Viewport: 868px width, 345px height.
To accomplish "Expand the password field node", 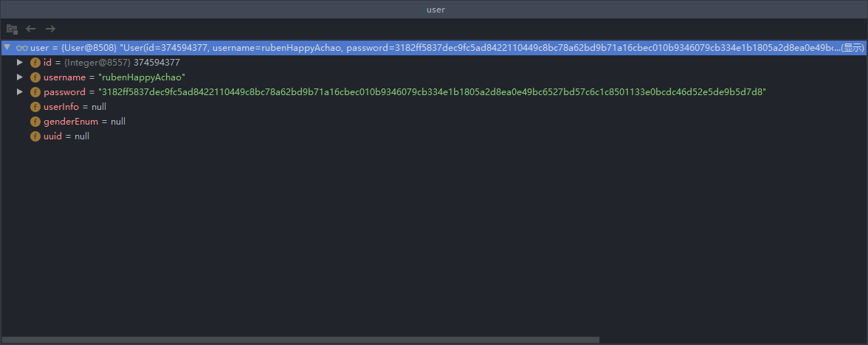I will (20, 92).
